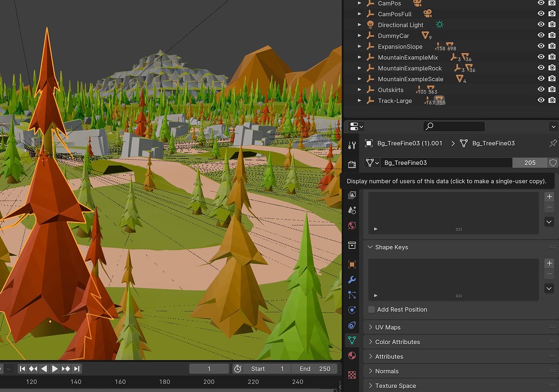Add a new vertex group

click(549, 197)
